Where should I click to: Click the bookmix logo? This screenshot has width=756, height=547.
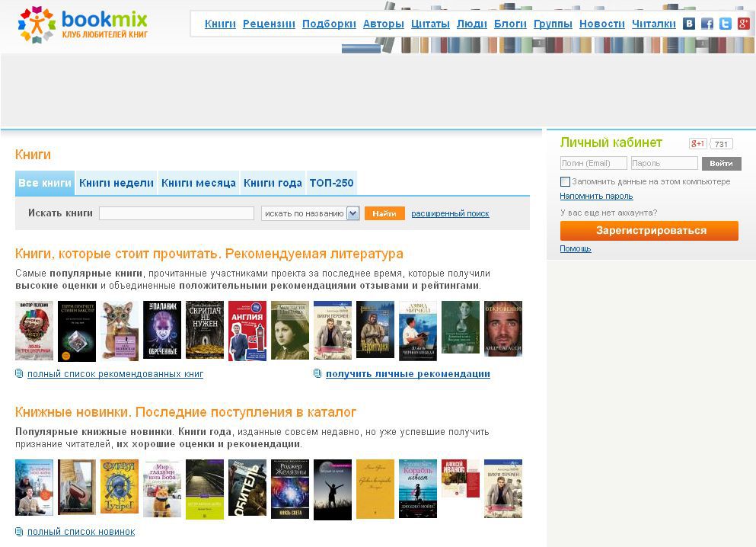pos(82,24)
